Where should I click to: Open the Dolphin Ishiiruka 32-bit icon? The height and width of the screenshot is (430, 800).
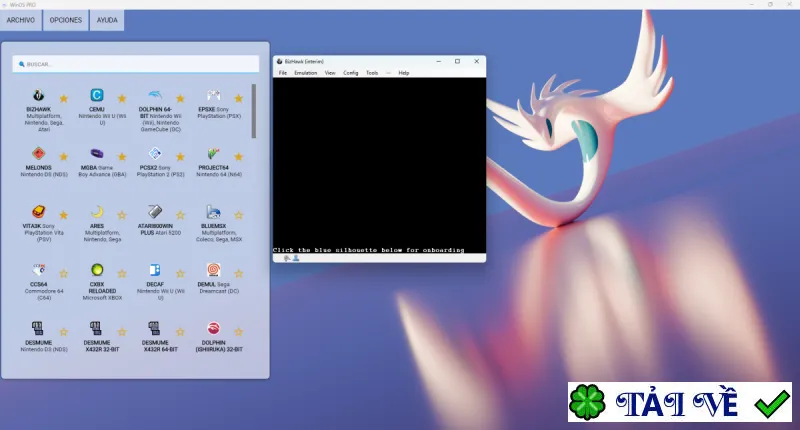coord(214,328)
